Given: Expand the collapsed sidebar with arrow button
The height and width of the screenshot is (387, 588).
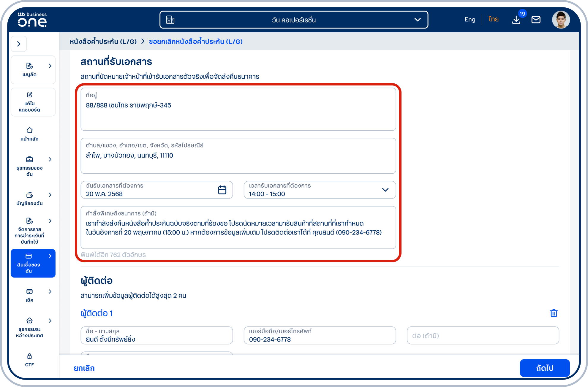Looking at the screenshot, I should [19, 44].
